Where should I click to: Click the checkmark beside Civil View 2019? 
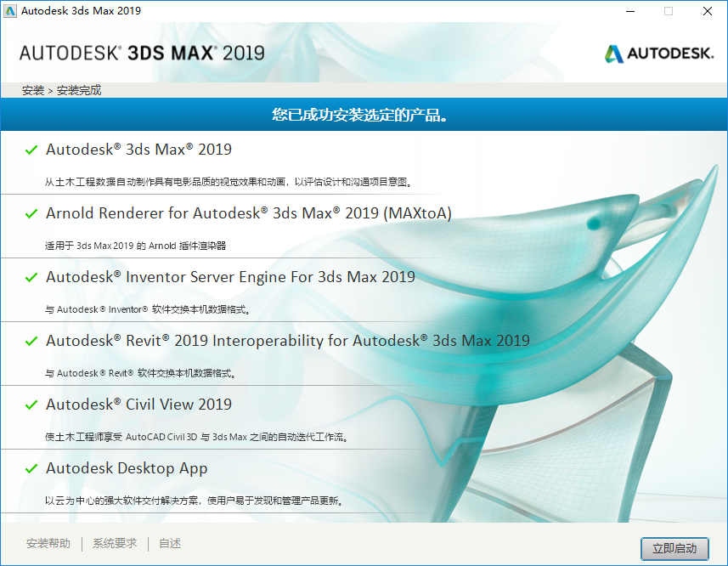31,405
